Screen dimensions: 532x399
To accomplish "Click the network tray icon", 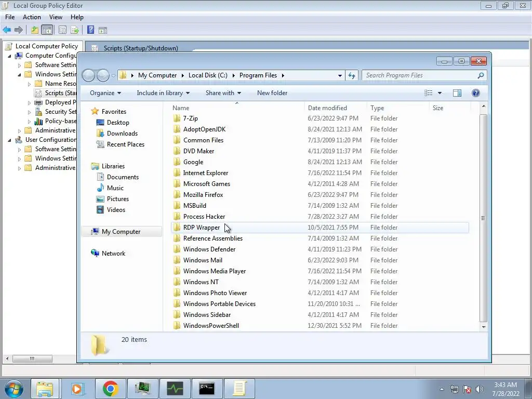I will tap(454, 389).
